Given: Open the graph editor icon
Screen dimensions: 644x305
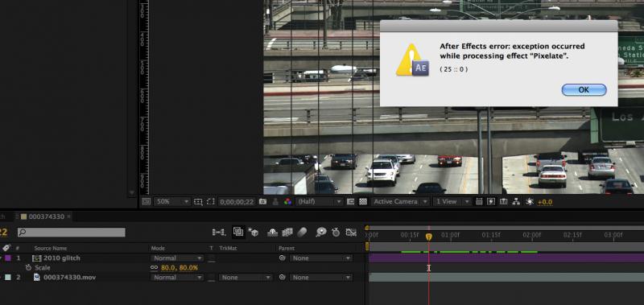Looking at the screenshot, I should tap(351, 233).
